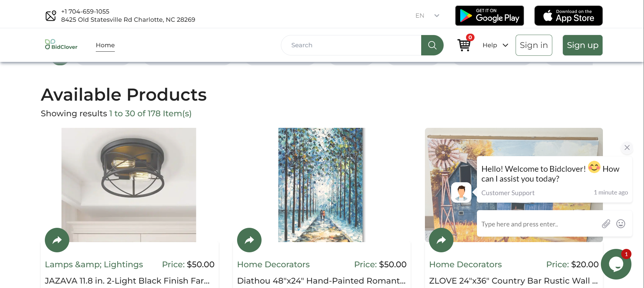The height and width of the screenshot is (288, 644).
Task: Click the chat message input box
Action: click(x=538, y=224)
